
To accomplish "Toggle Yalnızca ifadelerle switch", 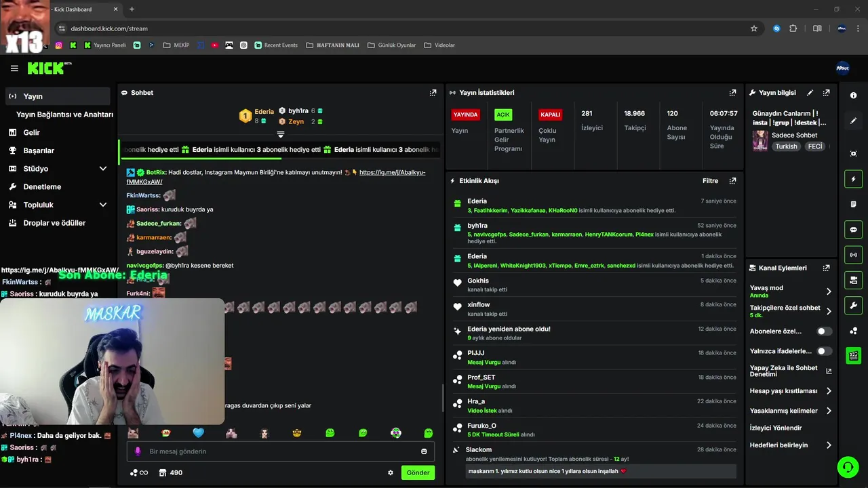I will (x=825, y=351).
